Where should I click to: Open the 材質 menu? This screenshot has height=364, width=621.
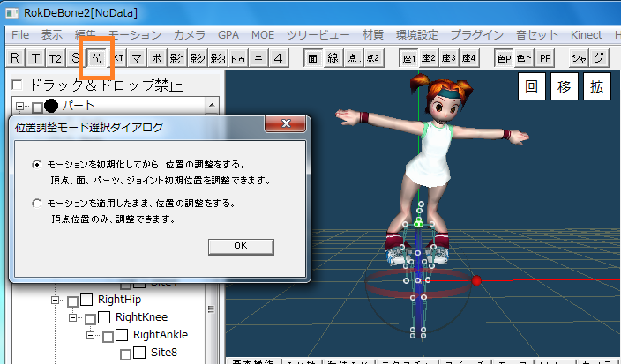(x=373, y=34)
